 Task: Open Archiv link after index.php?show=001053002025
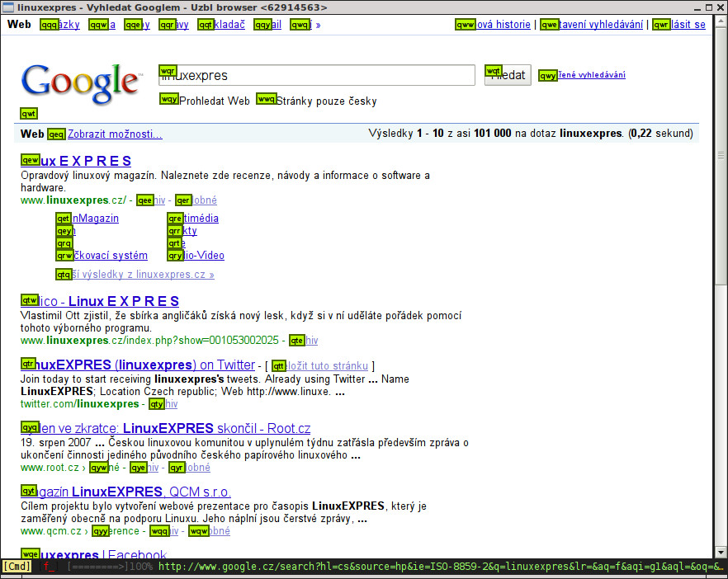click(x=304, y=340)
